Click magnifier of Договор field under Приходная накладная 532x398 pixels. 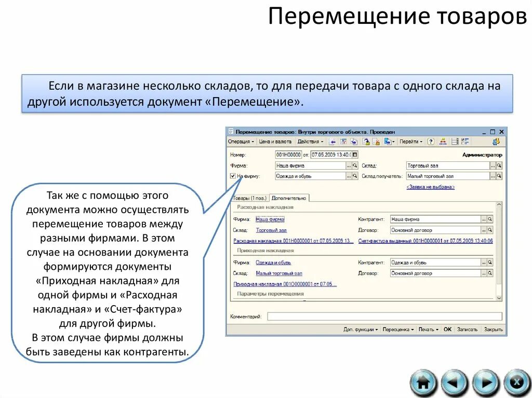coord(490,273)
